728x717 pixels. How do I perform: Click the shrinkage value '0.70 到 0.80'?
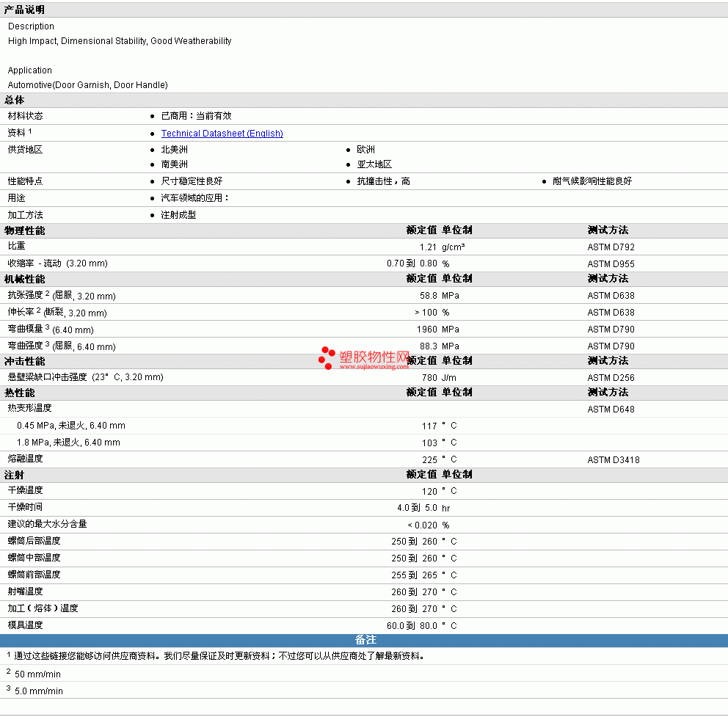coord(412,263)
